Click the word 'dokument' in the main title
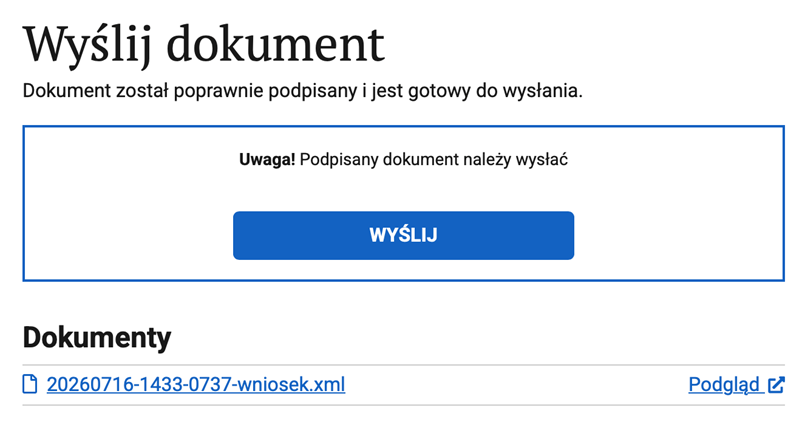Viewport: 809px width, 433px height. click(x=275, y=44)
